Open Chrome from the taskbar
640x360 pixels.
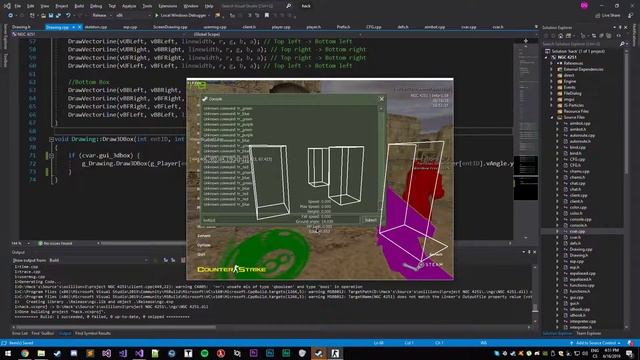coord(24,353)
